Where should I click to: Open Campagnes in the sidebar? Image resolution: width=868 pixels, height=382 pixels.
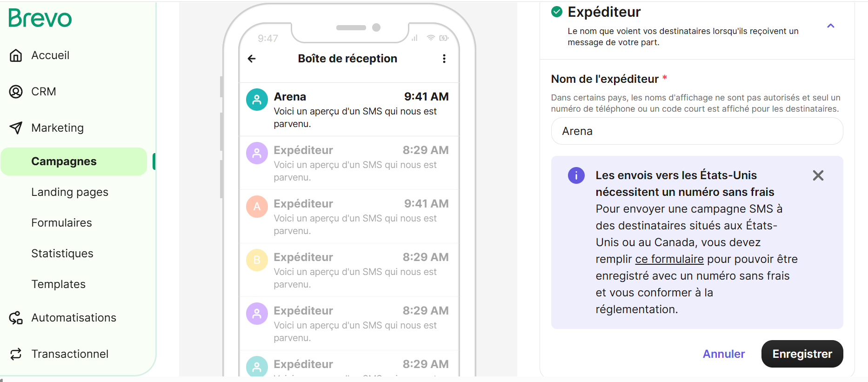click(x=64, y=161)
